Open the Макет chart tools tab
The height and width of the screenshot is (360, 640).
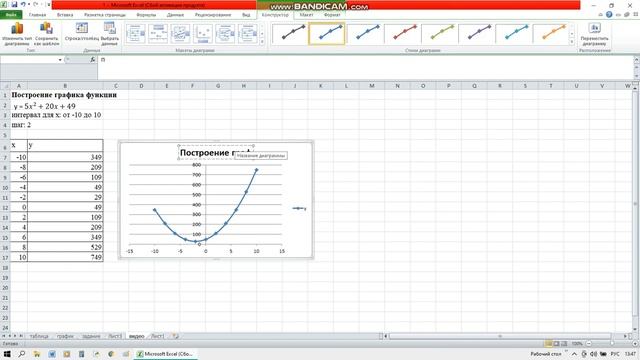click(307, 15)
